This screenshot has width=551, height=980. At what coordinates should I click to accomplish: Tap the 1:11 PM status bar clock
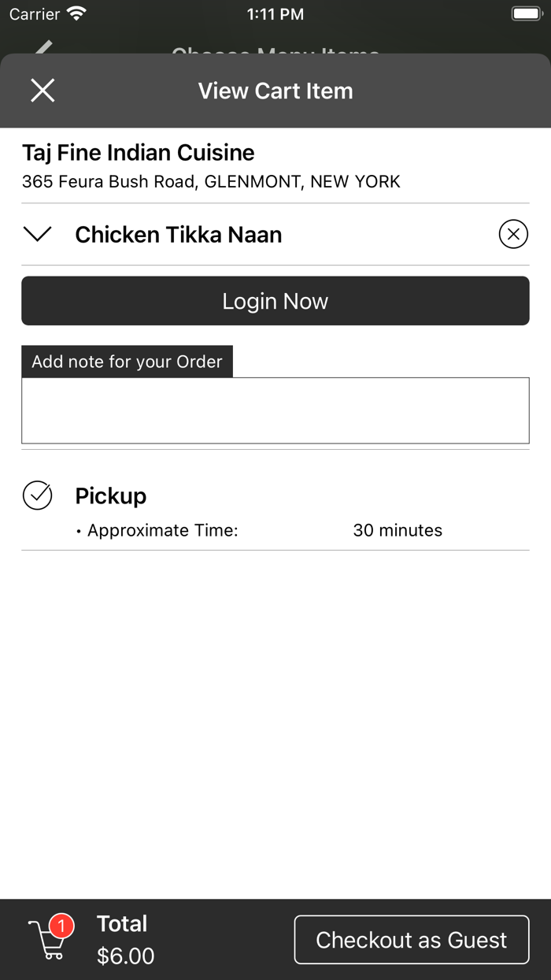point(275,13)
